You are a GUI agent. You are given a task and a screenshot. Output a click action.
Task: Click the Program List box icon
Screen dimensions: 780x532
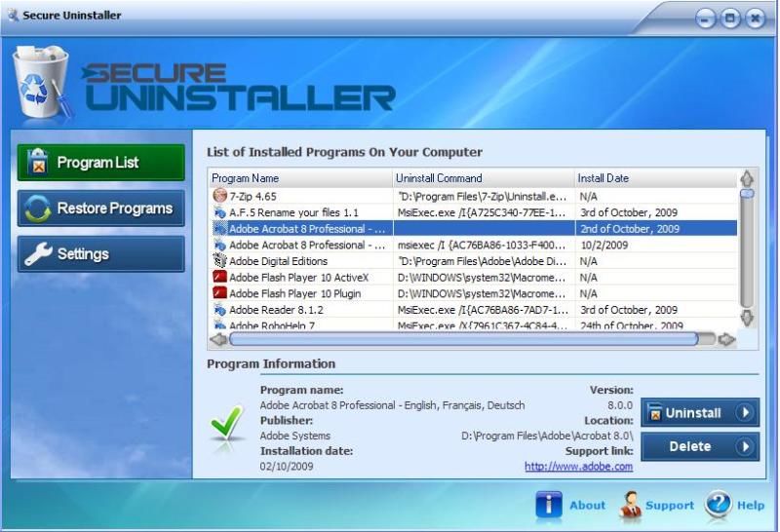coord(37,162)
